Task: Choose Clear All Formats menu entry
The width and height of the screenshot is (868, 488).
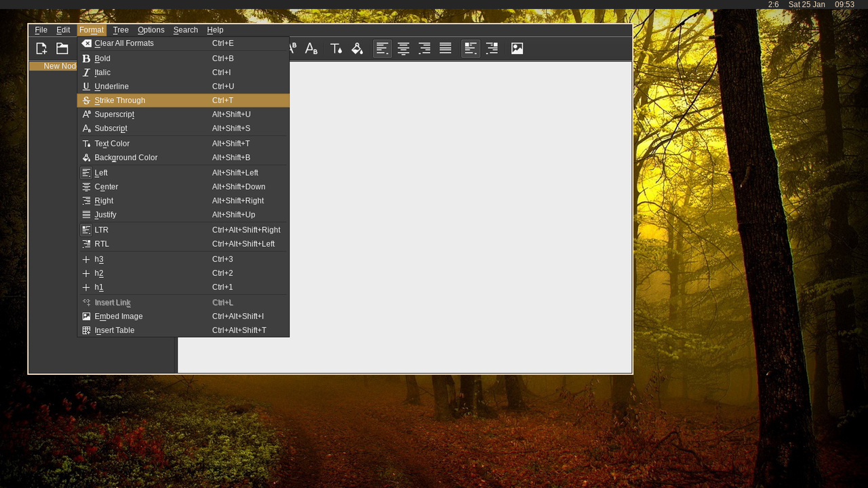Action: (183, 43)
